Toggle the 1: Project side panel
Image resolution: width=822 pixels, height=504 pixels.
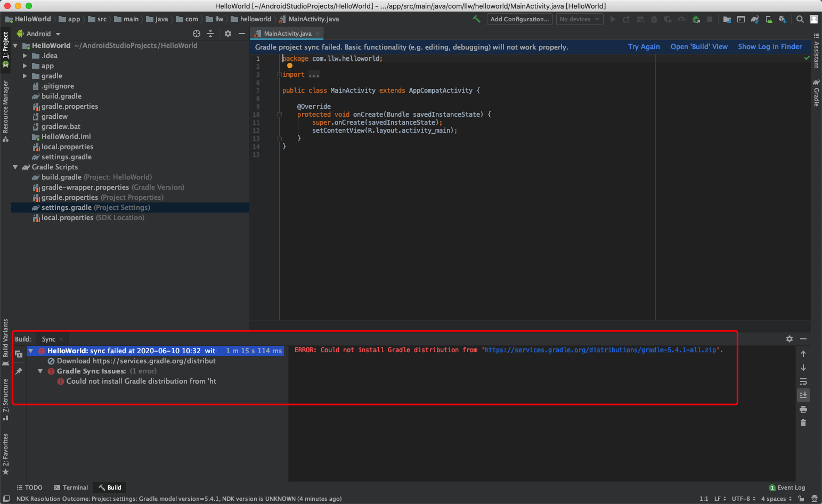tap(5, 49)
